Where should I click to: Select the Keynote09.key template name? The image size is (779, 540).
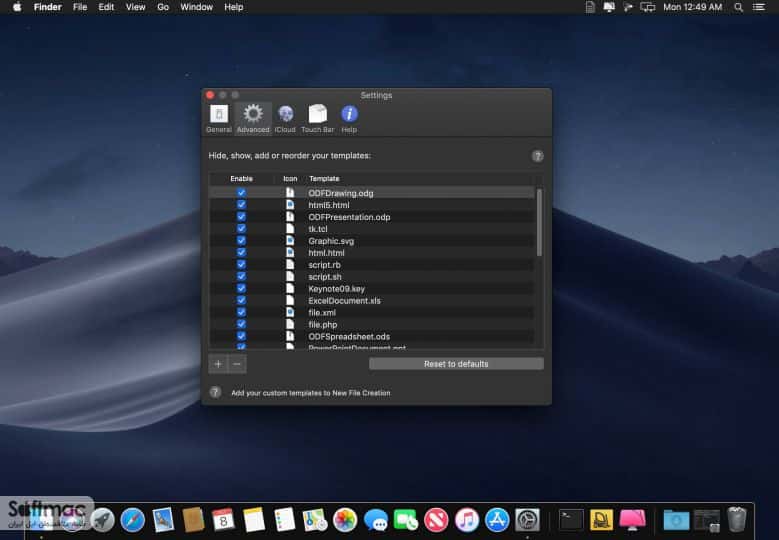coord(336,289)
